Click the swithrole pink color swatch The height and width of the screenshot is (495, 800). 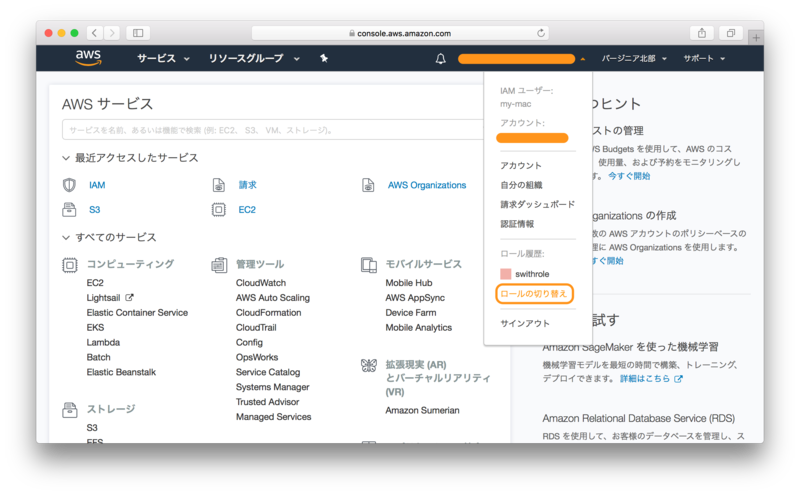coord(505,274)
